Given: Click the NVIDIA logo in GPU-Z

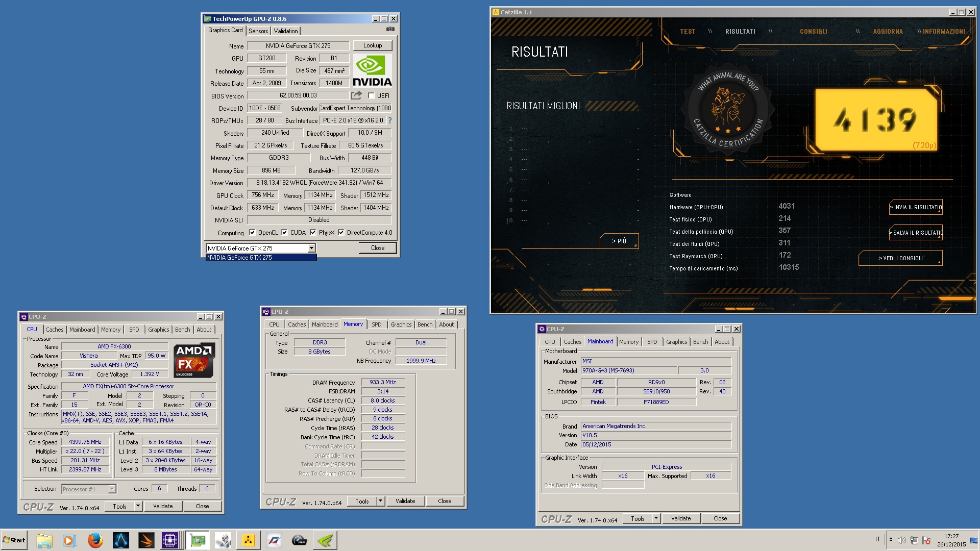Looking at the screenshot, I should (x=373, y=71).
